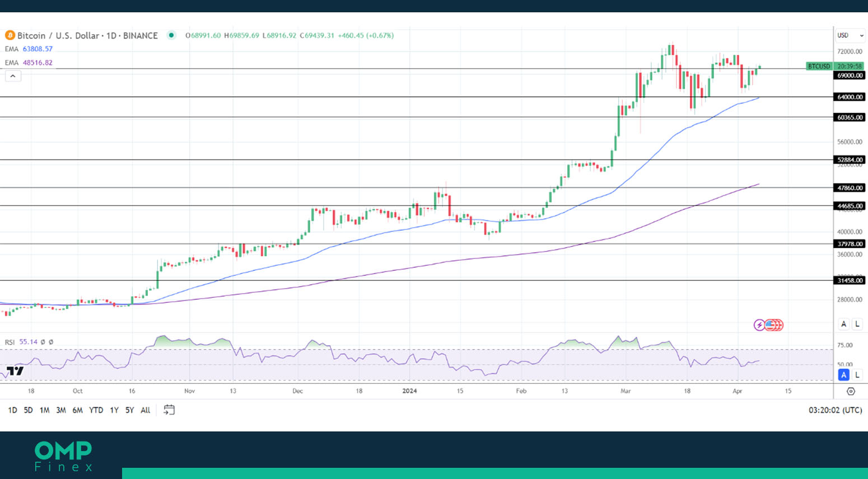The height and width of the screenshot is (479, 868).
Task: Select the 1Y time range
Action: coord(114,410)
